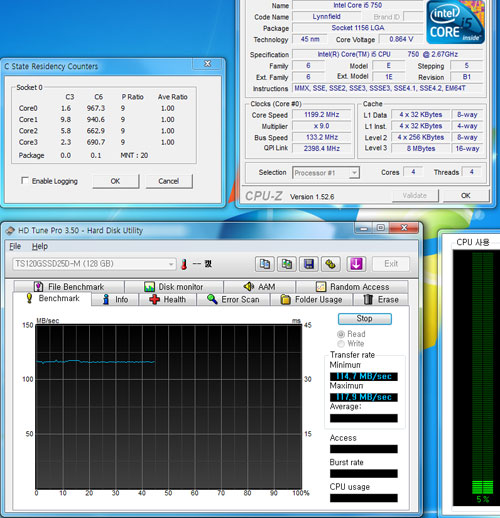Click OK in C State Residency Counters
This screenshot has width=500, height=518.
(115, 181)
